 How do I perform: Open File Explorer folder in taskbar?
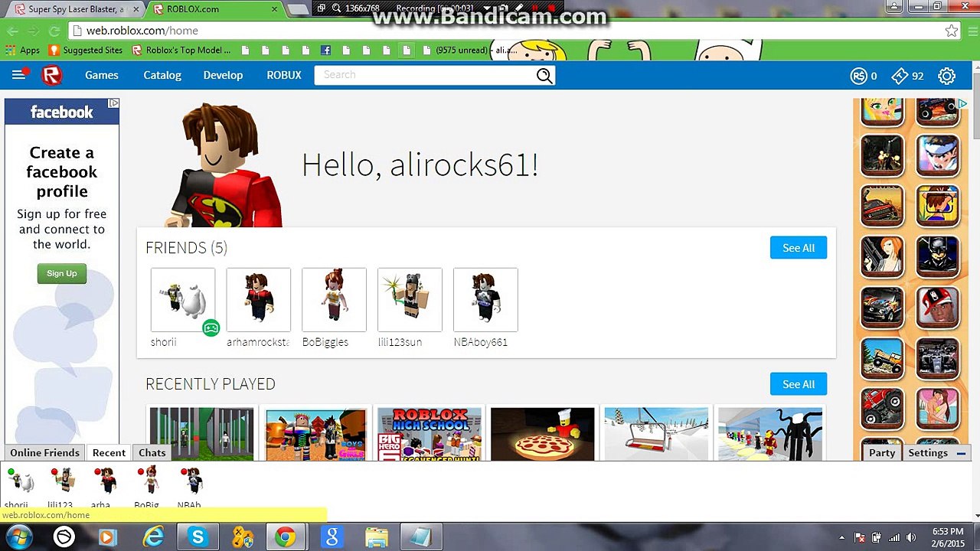(x=376, y=537)
